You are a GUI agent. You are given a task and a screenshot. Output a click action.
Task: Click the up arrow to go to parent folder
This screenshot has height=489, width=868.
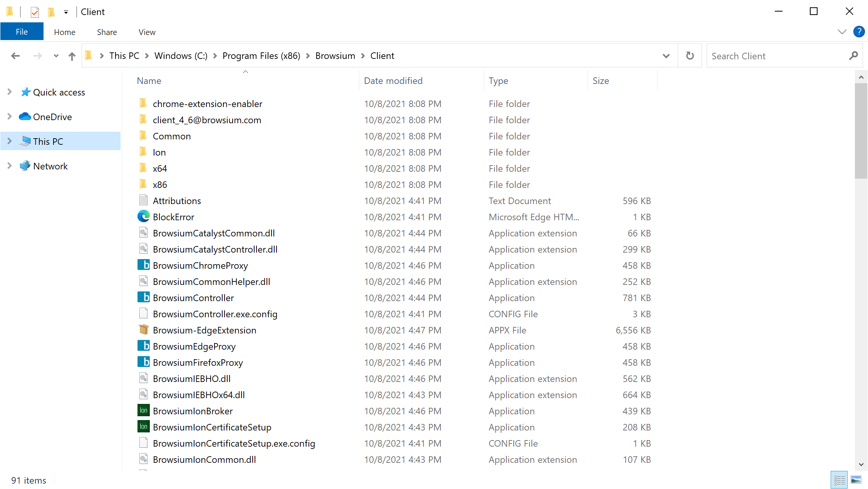click(72, 56)
